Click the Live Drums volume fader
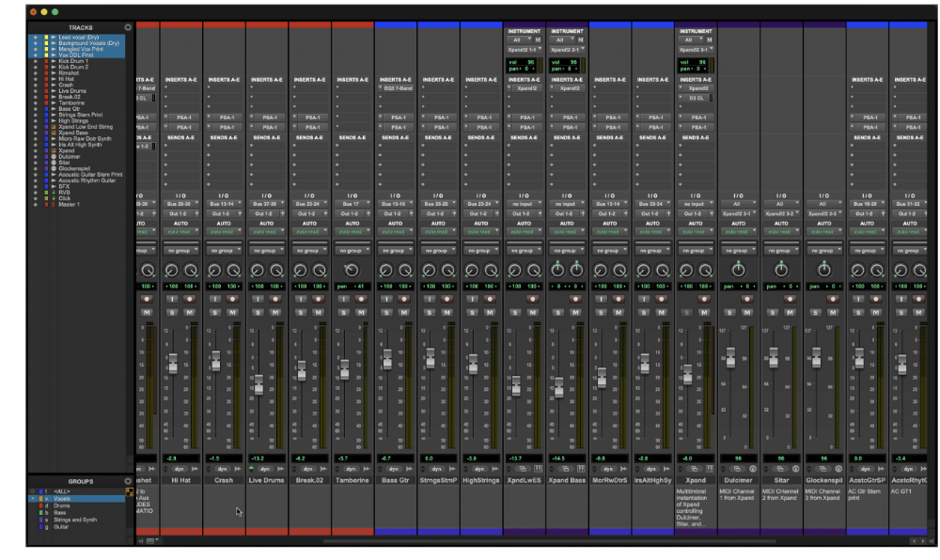The width and height of the screenshot is (940, 560). 258,383
